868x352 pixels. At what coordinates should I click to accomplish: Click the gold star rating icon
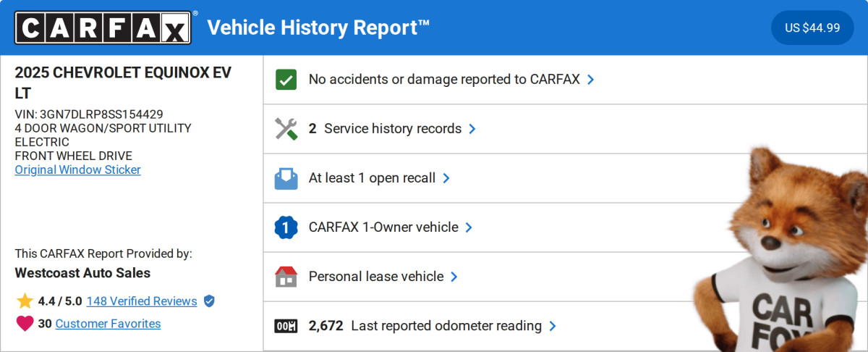coord(25,301)
